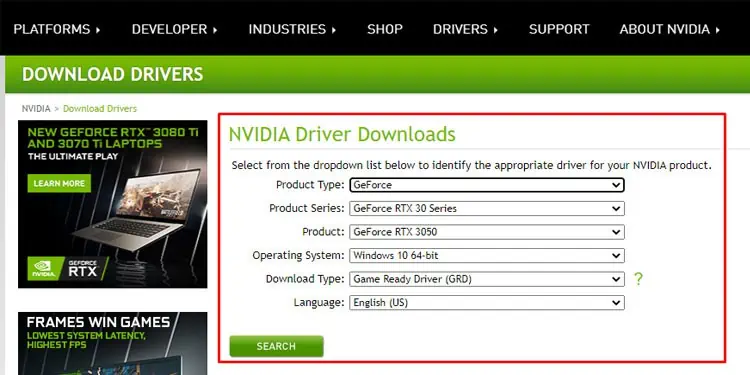750x375 pixels.
Task: Click the NVIDIA Driver Downloads heading
Action: click(342, 134)
